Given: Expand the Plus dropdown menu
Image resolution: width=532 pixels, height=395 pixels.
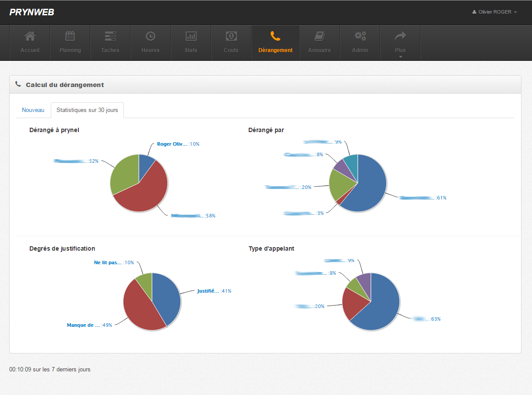Looking at the screenshot, I should (400, 43).
